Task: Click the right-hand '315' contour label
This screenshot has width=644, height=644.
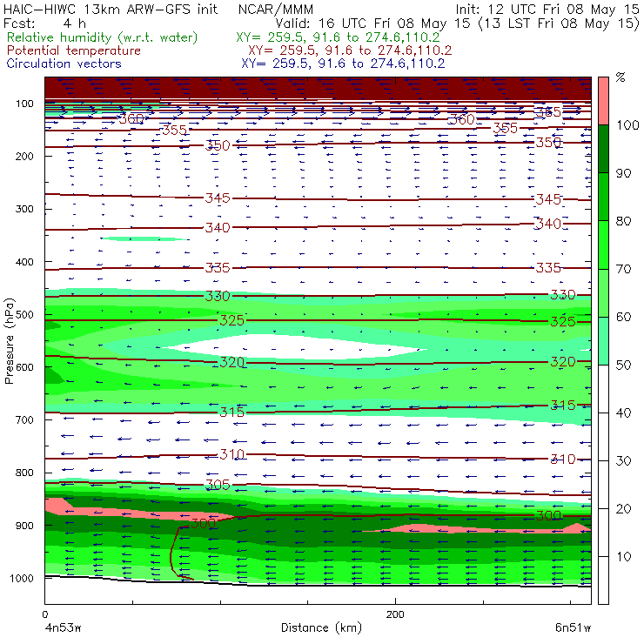Action: [x=563, y=406]
